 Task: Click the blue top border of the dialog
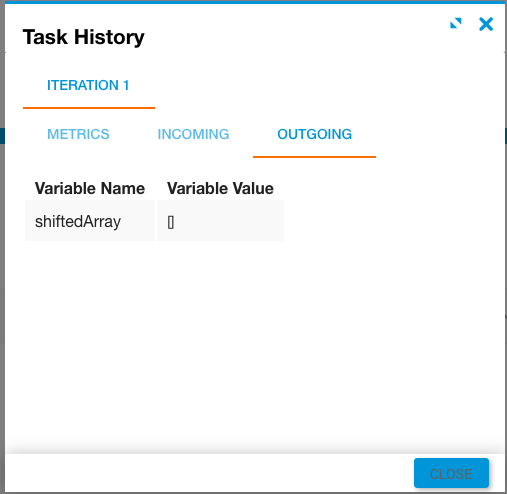pyautogui.click(x=255, y=2)
